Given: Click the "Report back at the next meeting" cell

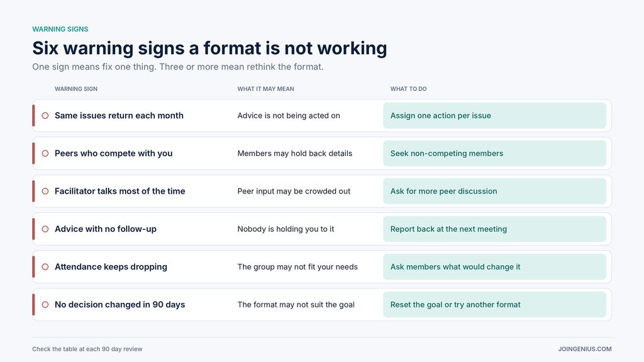Looking at the screenshot, I should tap(494, 229).
